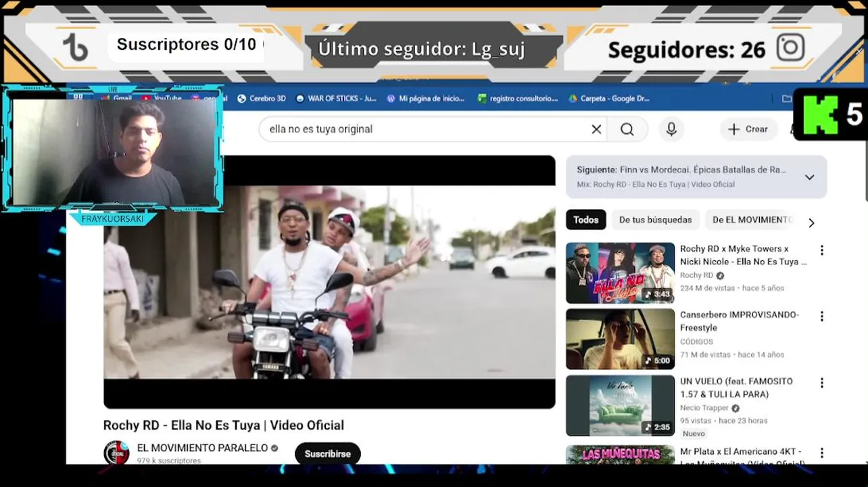Open Canserbero IMPROVISANDO video thumbnail

620,339
